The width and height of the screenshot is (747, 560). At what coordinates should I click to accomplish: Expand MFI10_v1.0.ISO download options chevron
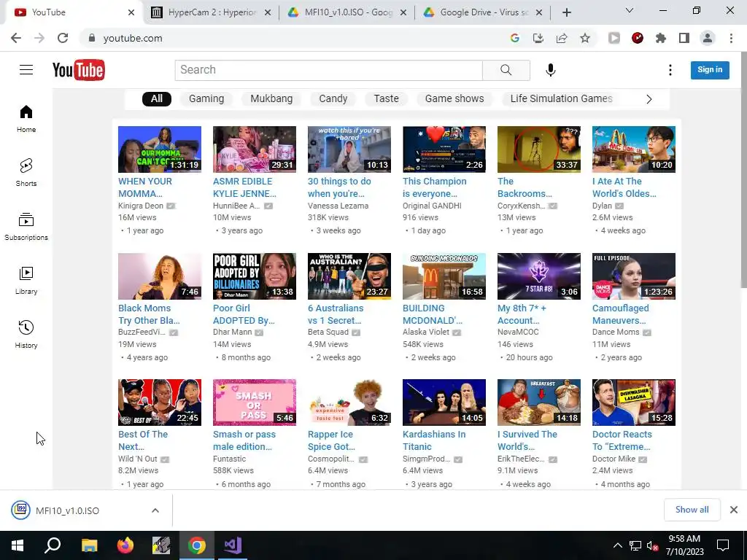[155, 510]
